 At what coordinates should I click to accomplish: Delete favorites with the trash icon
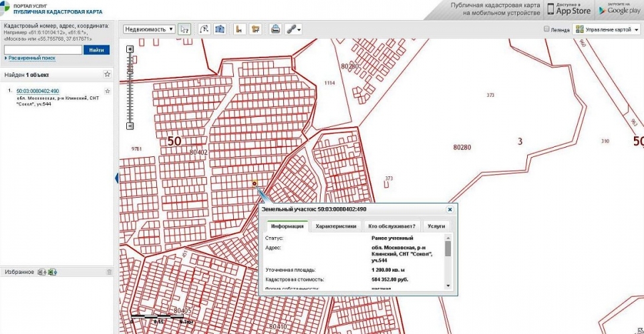(109, 272)
